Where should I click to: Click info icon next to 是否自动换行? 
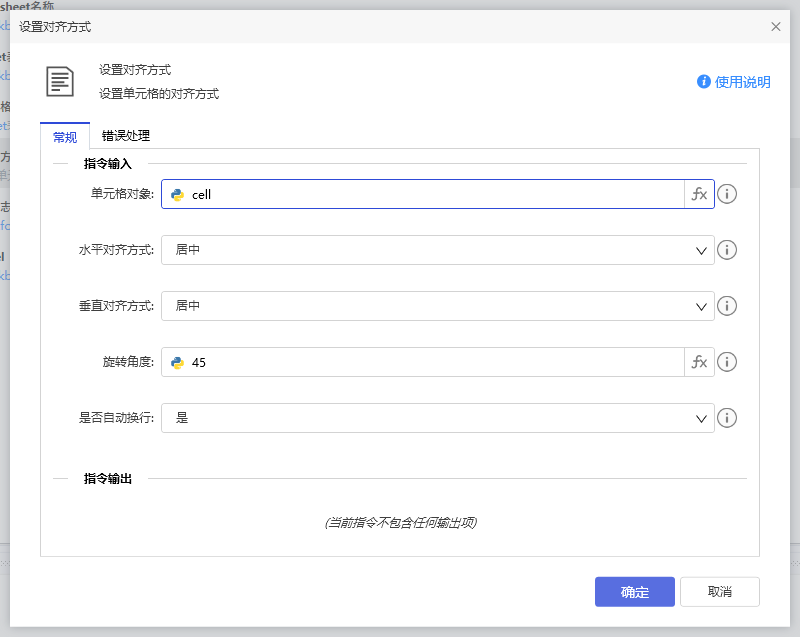pyautogui.click(x=728, y=418)
